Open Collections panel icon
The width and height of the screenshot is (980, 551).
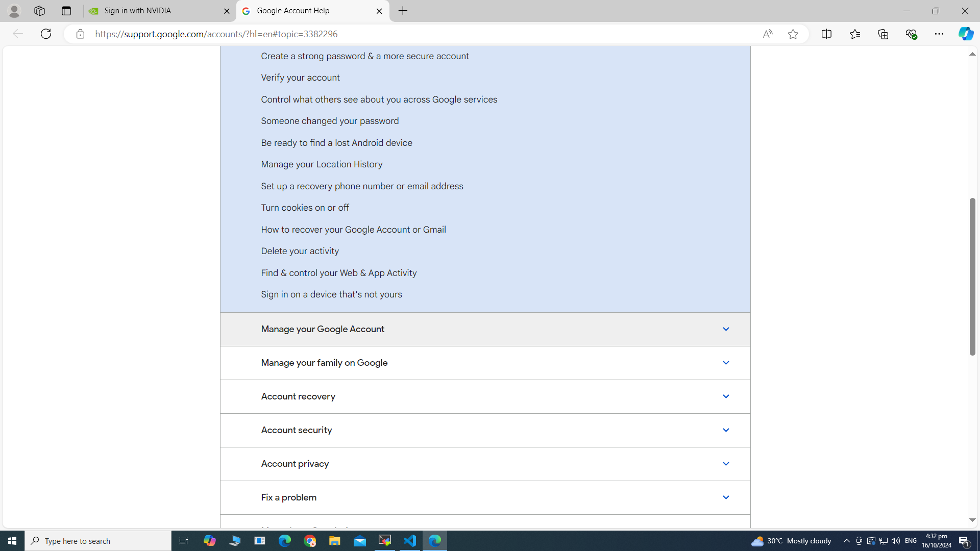tap(883, 34)
